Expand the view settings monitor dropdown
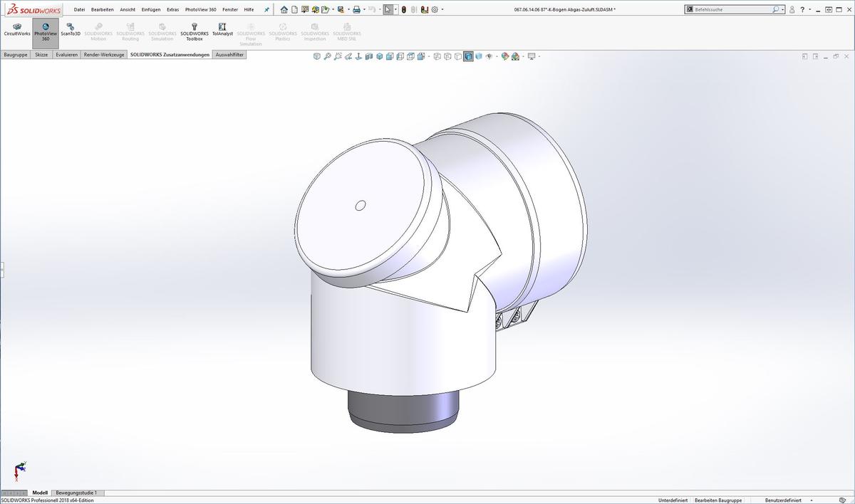This screenshot has height=504, width=855. (539, 56)
